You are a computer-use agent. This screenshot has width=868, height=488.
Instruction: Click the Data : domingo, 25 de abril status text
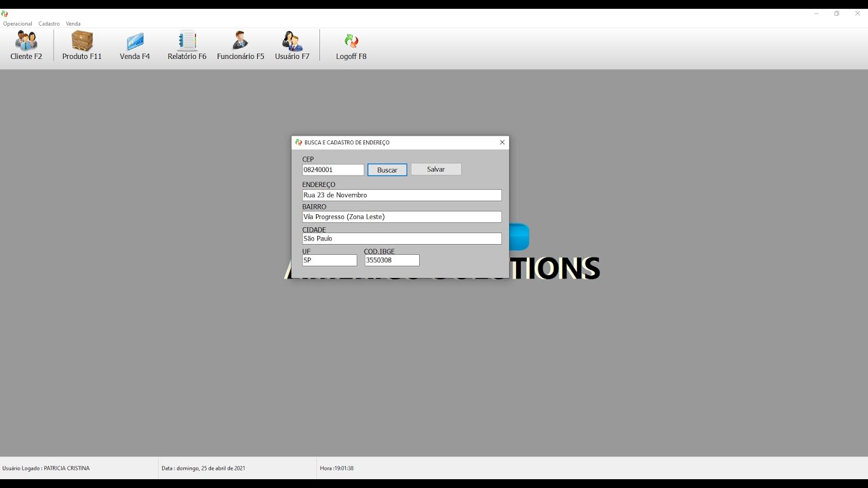click(x=203, y=468)
